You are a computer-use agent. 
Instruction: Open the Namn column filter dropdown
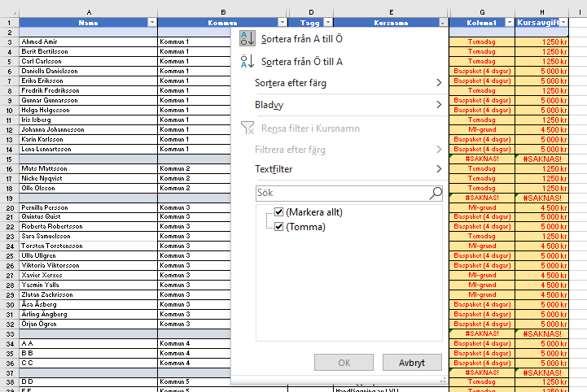pos(152,23)
